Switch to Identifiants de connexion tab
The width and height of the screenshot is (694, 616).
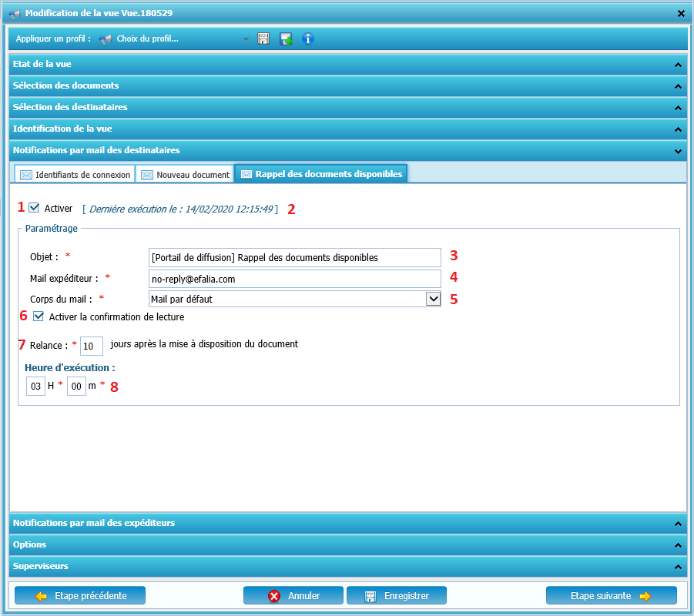[x=75, y=175]
